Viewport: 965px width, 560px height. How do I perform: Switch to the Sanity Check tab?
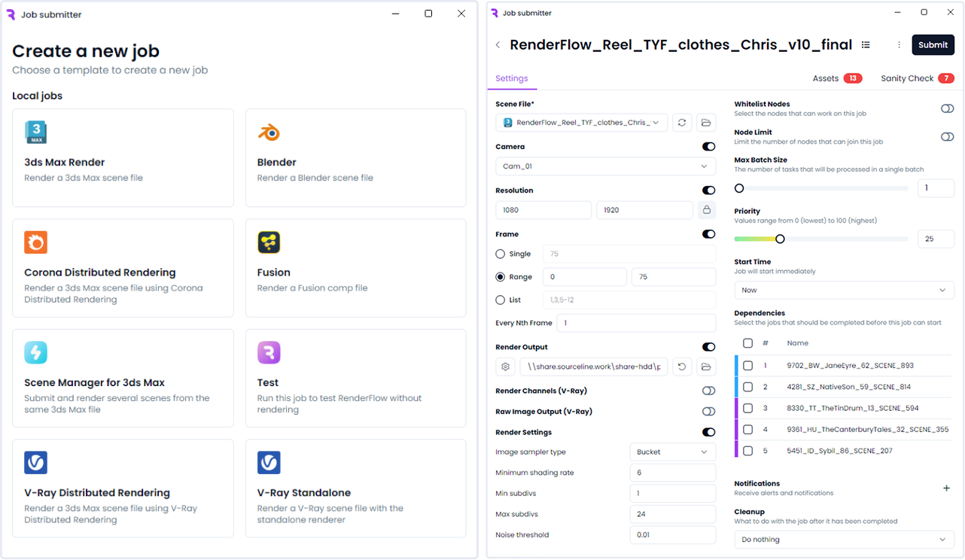point(918,78)
